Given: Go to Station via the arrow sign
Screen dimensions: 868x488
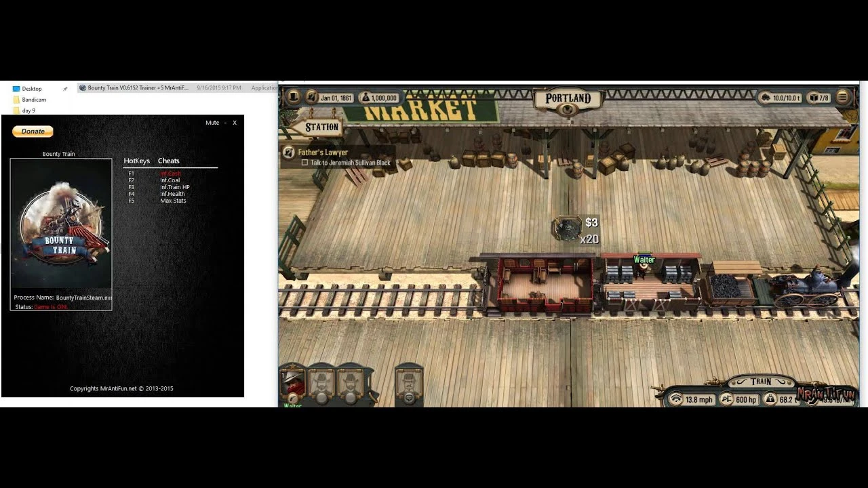Looking at the screenshot, I should pos(316,127).
